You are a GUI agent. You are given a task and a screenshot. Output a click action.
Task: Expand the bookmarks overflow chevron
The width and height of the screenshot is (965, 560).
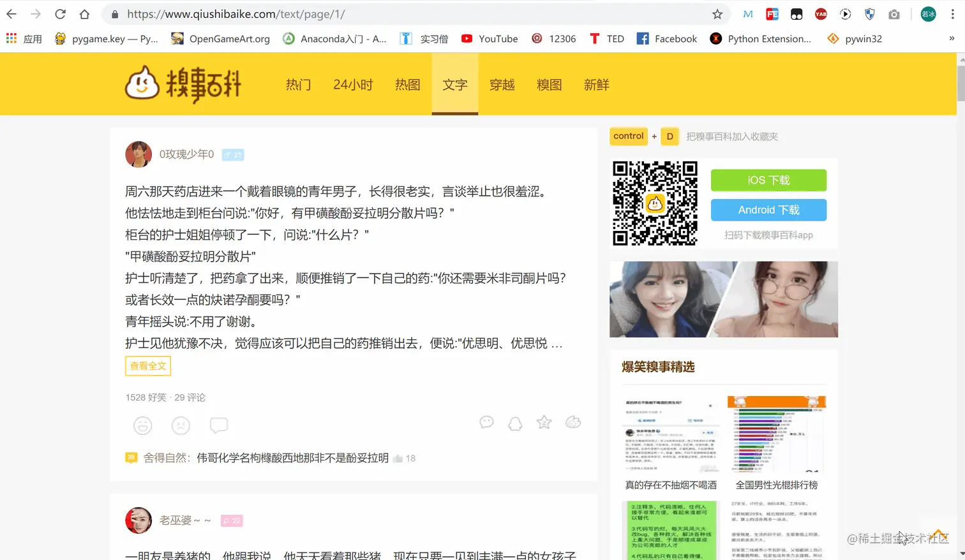(952, 38)
